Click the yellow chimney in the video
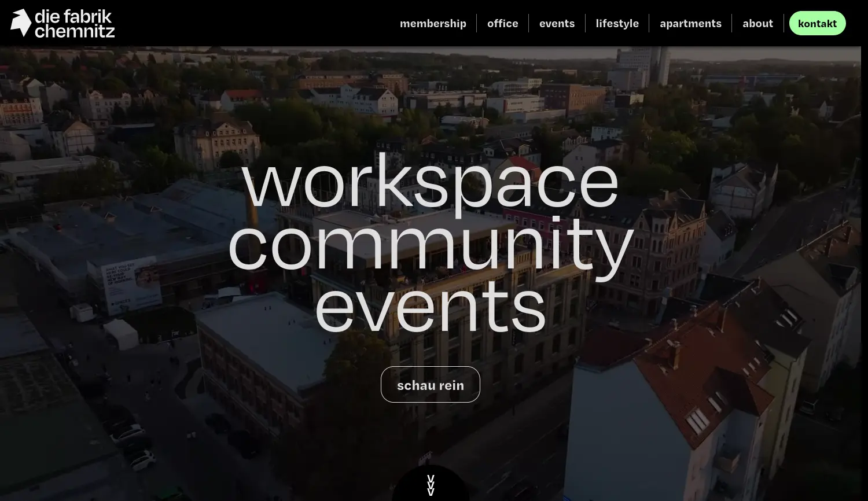This screenshot has height=501, width=868. (x=252, y=215)
